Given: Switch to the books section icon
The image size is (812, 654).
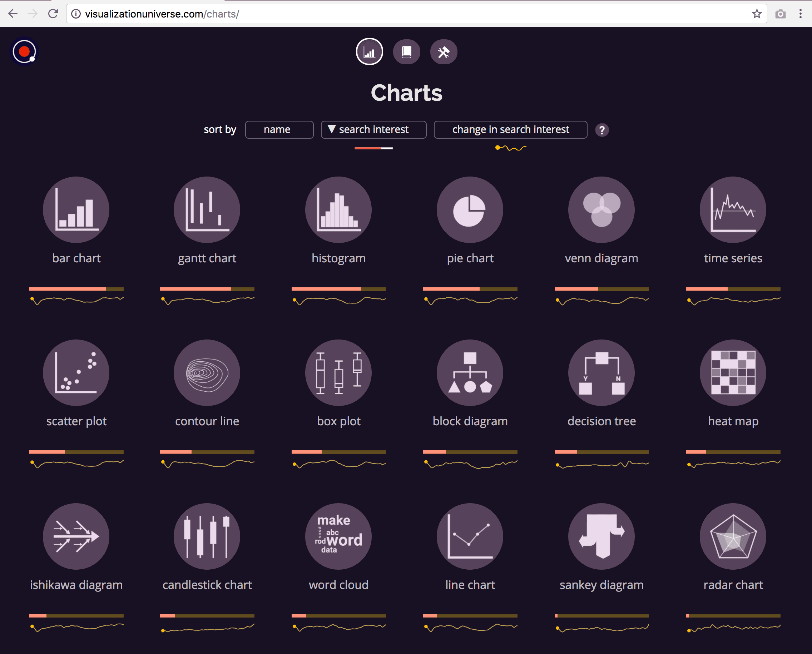Looking at the screenshot, I should point(407,52).
